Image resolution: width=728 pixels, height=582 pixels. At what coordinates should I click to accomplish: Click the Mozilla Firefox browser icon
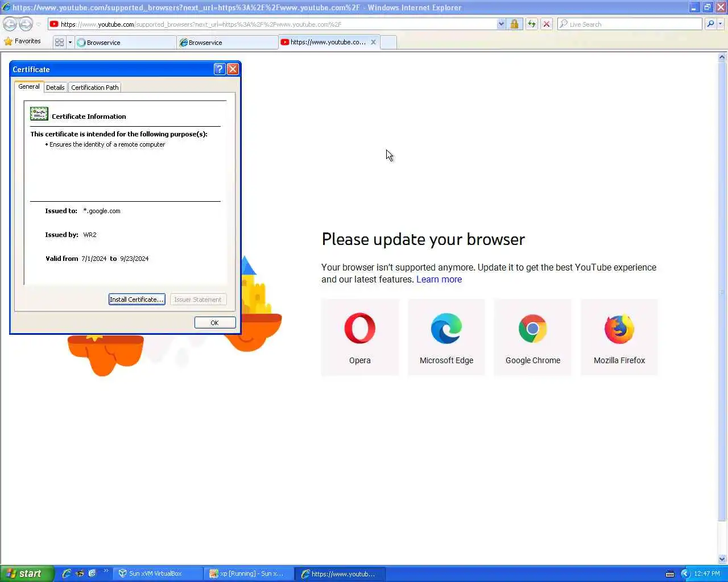click(x=619, y=329)
